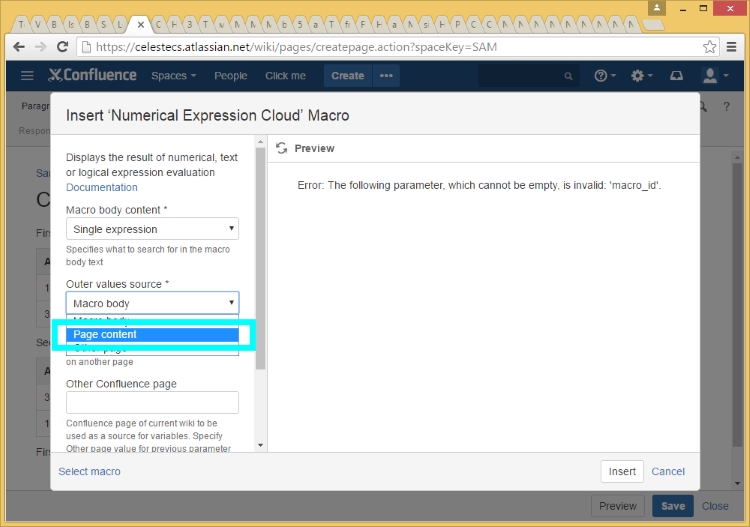Open the Macro body content dropdown

pos(152,229)
